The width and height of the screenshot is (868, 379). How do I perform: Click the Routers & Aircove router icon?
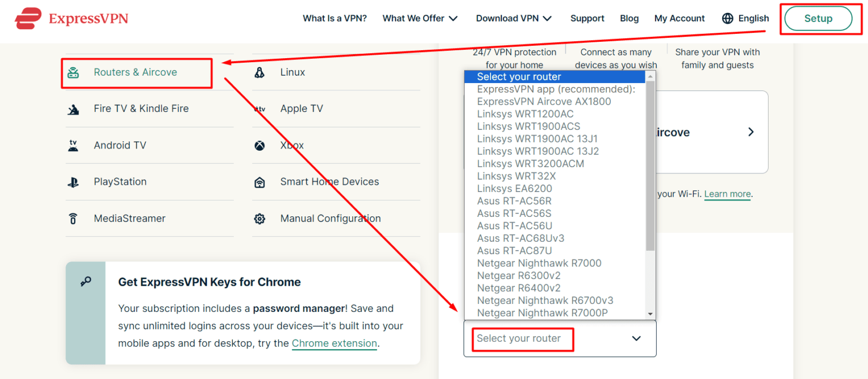(73, 72)
